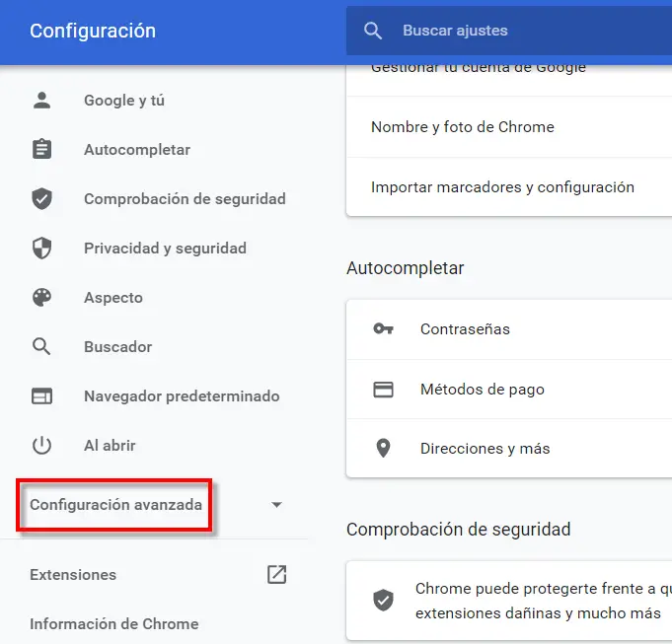The width and height of the screenshot is (672, 644).
Task: Click the Google y tú person icon
Action: click(41, 101)
